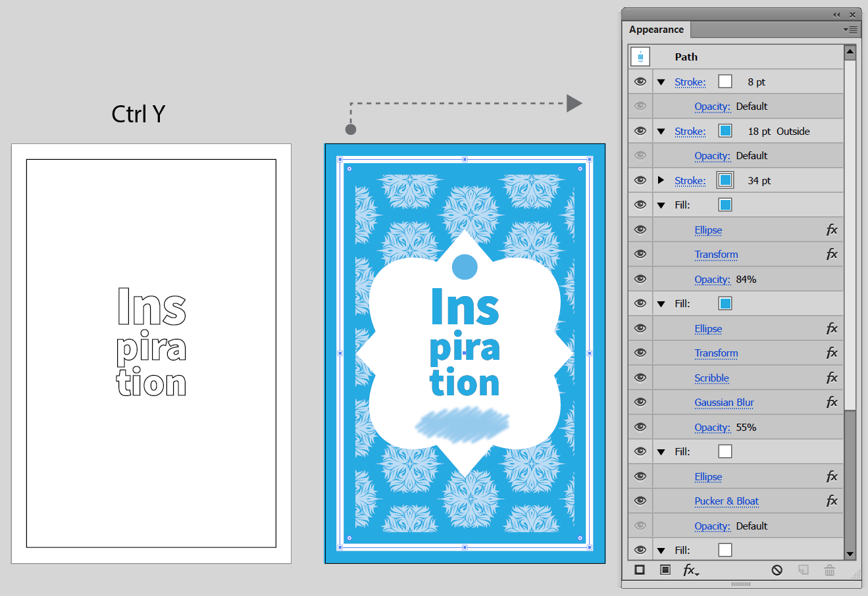Add a new stroke from panel footer

[x=640, y=570]
